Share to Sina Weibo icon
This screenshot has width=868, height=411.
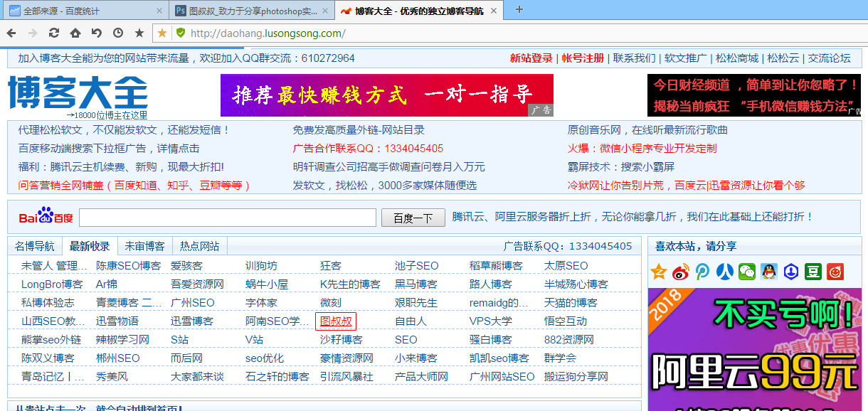coord(681,271)
